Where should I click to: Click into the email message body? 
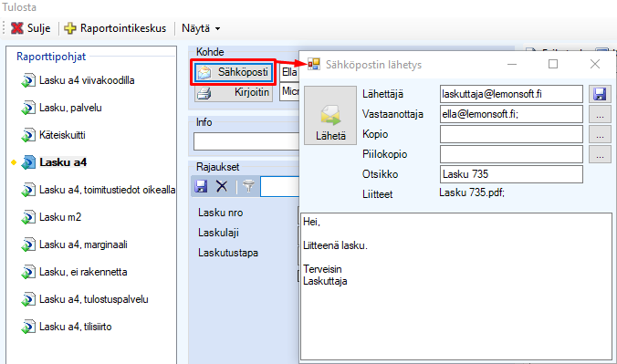pos(456,286)
